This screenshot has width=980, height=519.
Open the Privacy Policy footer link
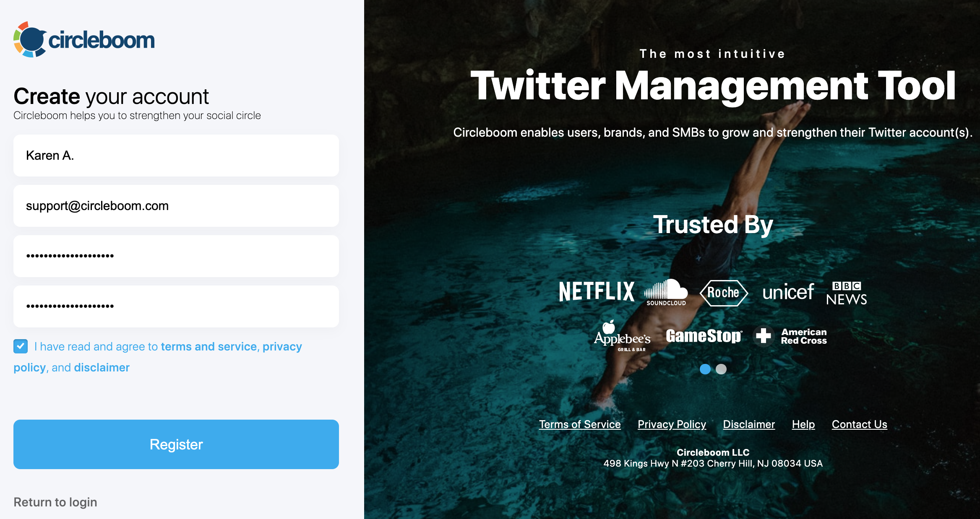(x=672, y=424)
